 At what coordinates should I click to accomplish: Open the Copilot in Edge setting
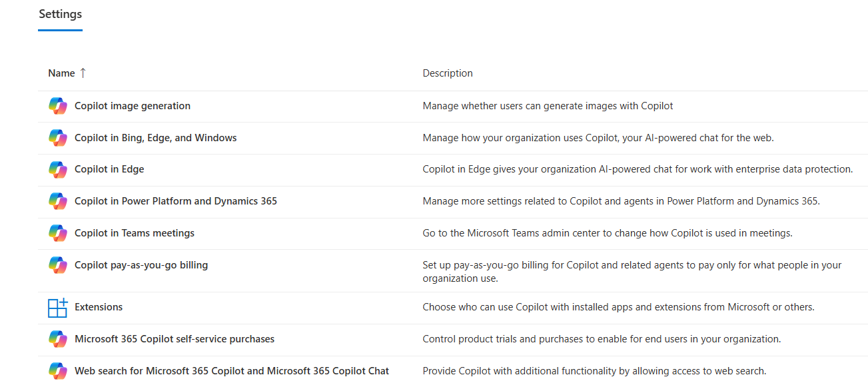point(109,169)
